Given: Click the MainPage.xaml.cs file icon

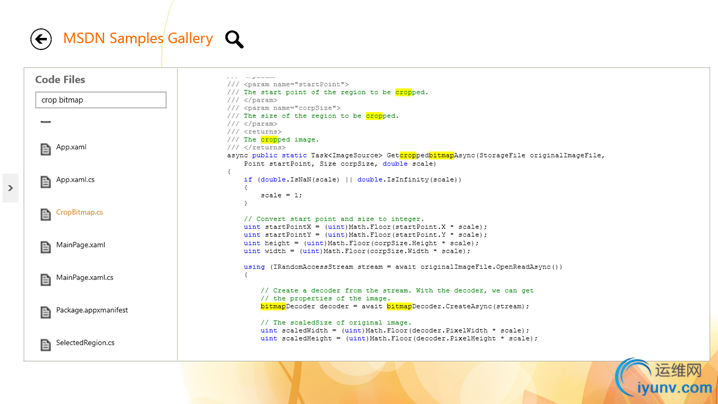Looking at the screenshot, I should (x=45, y=279).
